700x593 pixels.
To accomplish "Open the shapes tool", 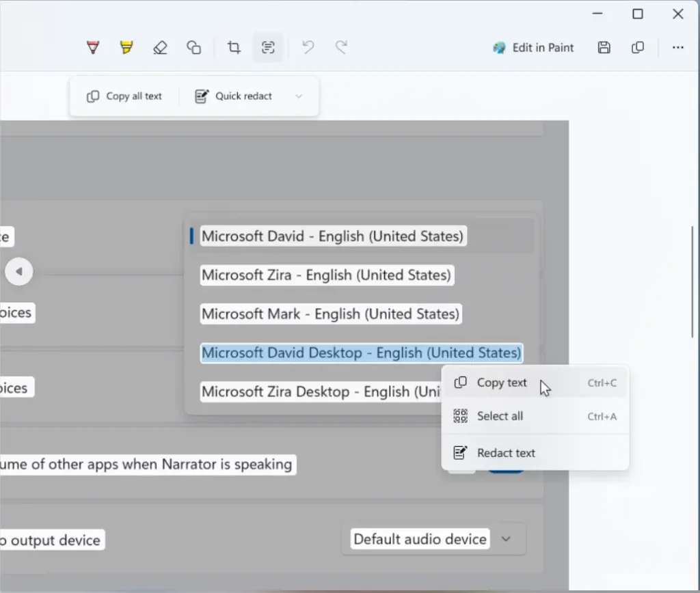I will (x=193, y=47).
